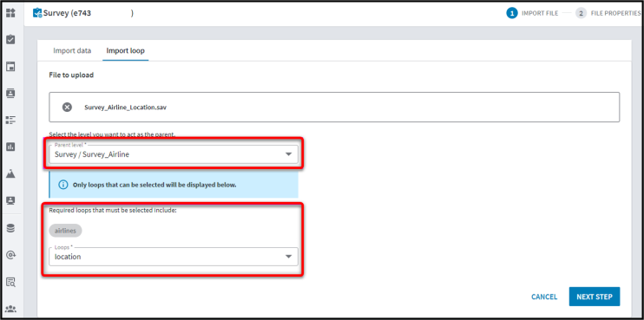Click the Survey (e743) page title
The width and height of the screenshot is (644, 320).
coord(89,13)
